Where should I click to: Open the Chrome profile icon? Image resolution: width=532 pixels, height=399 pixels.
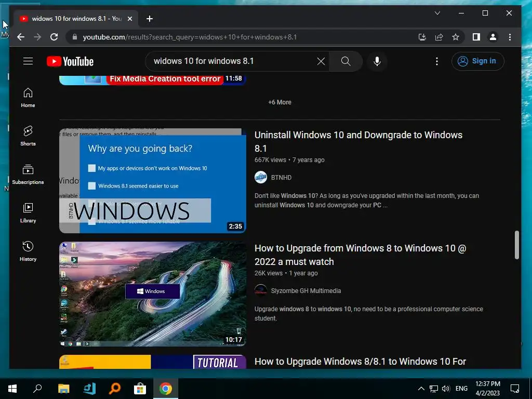coord(493,37)
